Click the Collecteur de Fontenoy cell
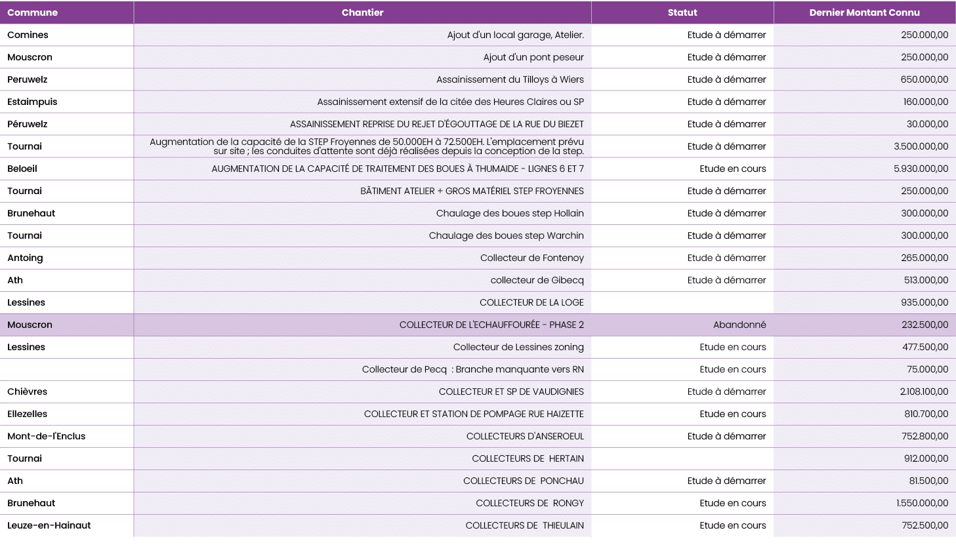 tap(531, 258)
